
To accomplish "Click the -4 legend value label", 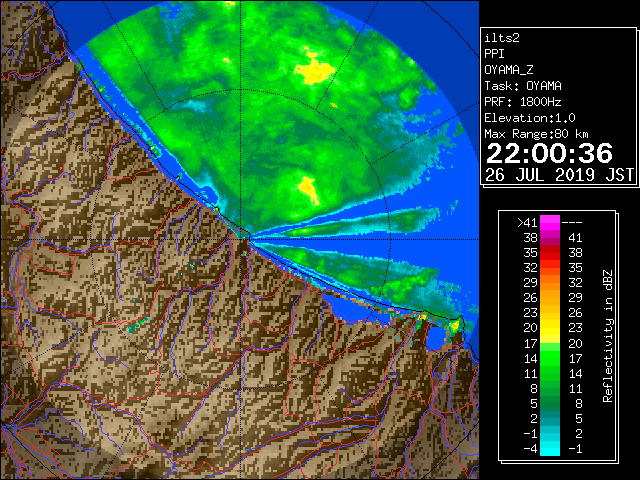I will [x=530, y=449].
